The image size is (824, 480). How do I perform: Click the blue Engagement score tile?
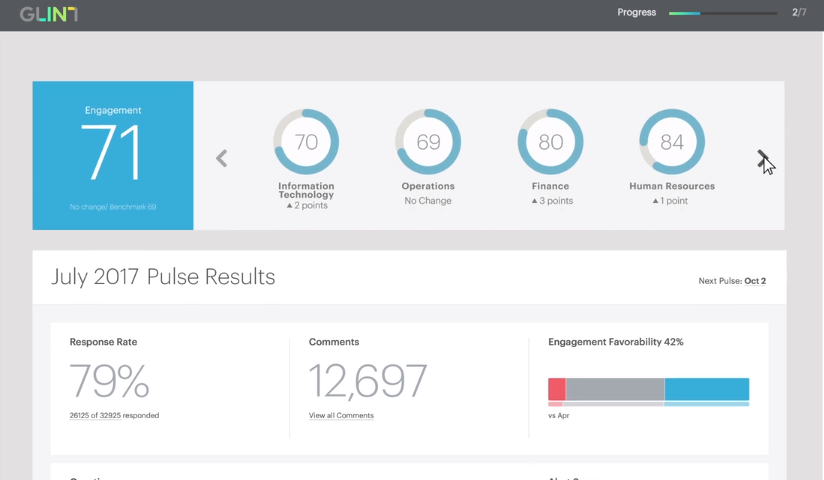click(x=113, y=155)
